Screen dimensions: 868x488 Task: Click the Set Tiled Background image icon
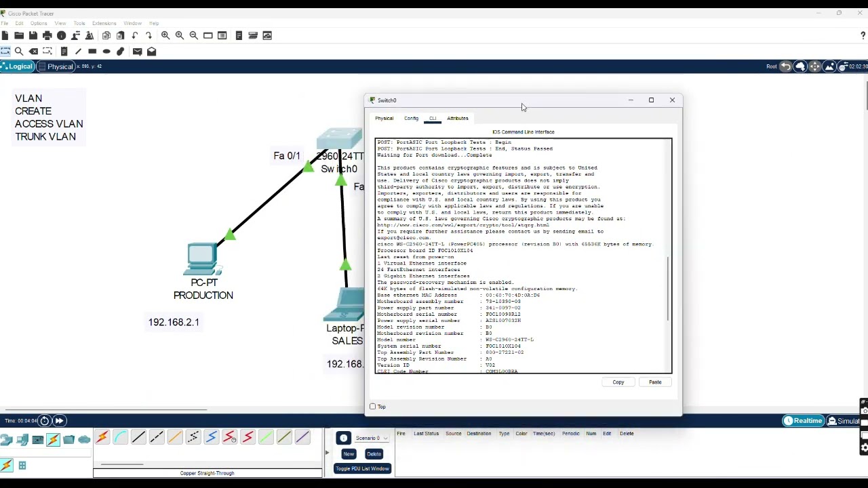[829, 66]
